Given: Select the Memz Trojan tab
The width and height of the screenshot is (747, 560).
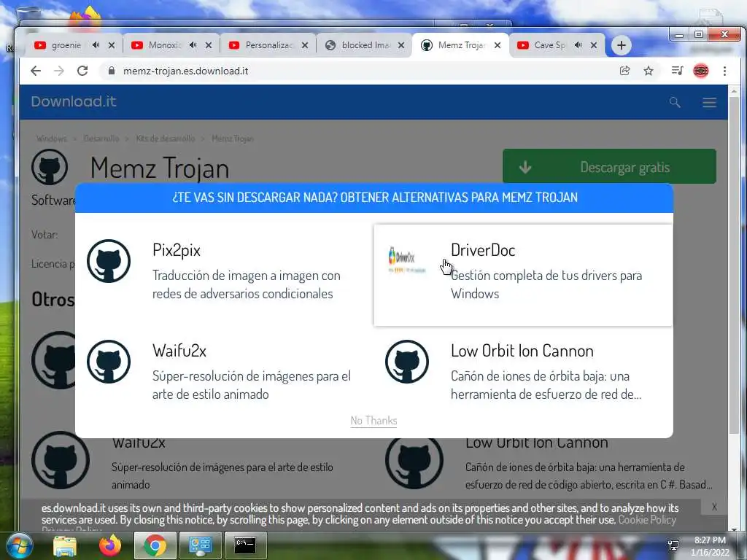Looking at the screenshot, I should 461,45.
